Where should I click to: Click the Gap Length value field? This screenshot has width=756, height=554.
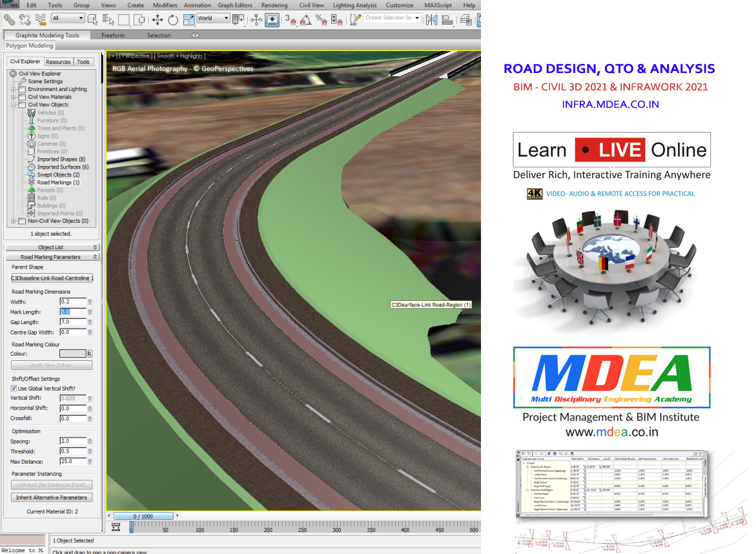[x=73, y=322]
